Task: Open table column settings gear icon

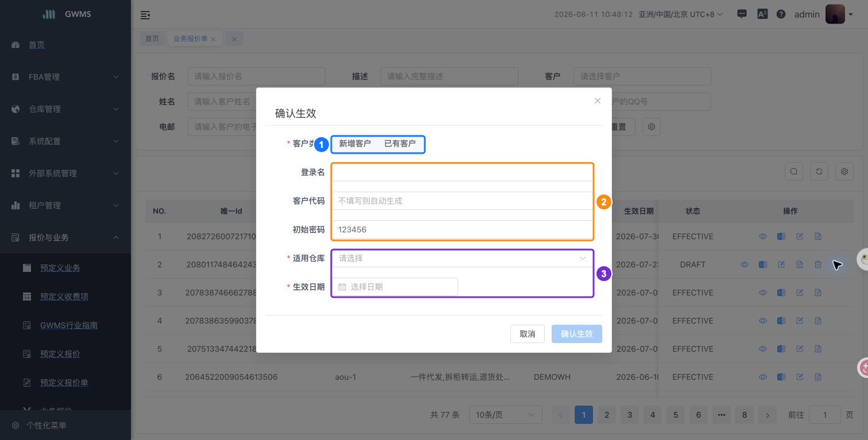Action: pos(844,171)
